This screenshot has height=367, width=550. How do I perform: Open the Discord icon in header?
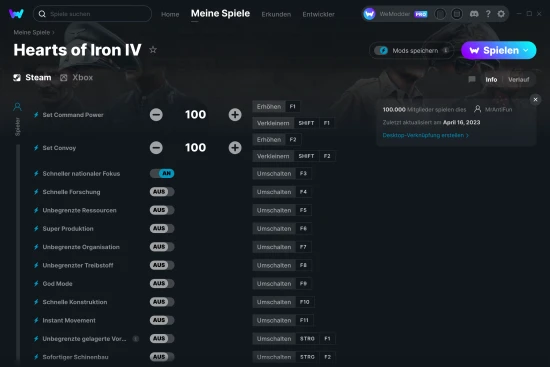pos(474,14)
